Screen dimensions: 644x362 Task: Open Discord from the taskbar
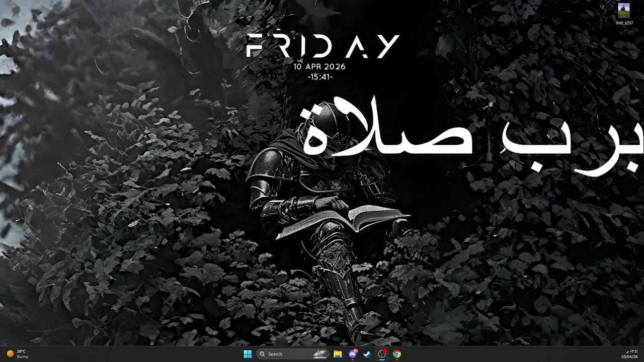353,354
